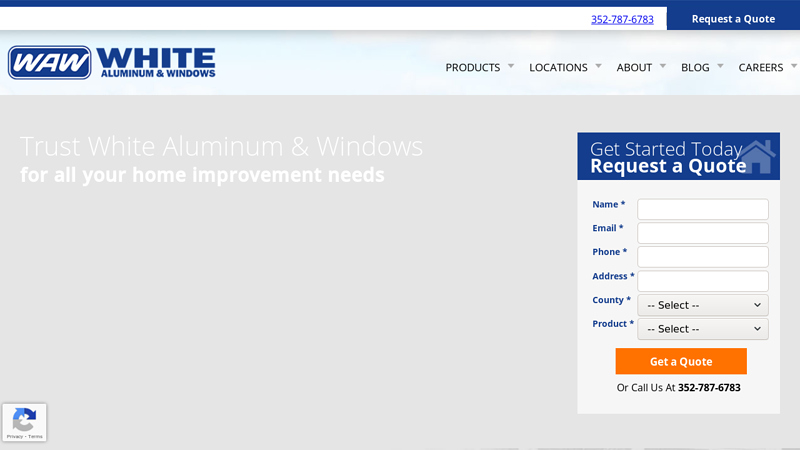Click the 352-787-6783 number below the form
The image size is (800, 450).
click(709, 388)
